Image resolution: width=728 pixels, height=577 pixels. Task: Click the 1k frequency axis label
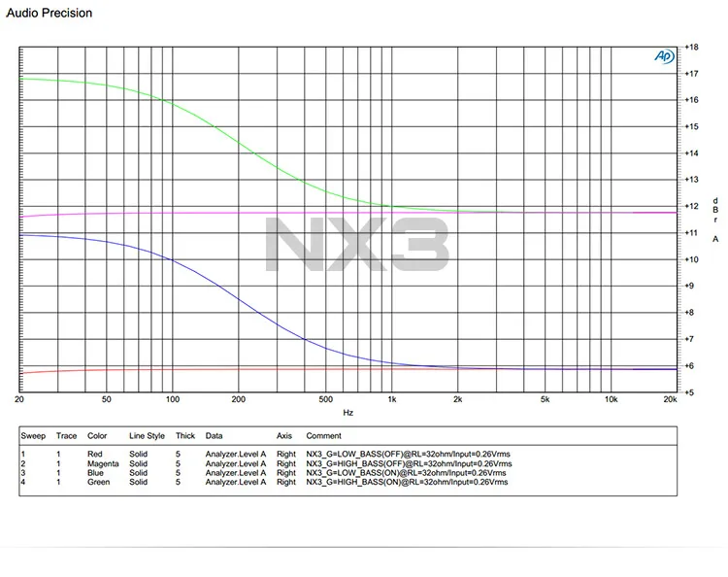pyautogui.click(x=392, y=399)
